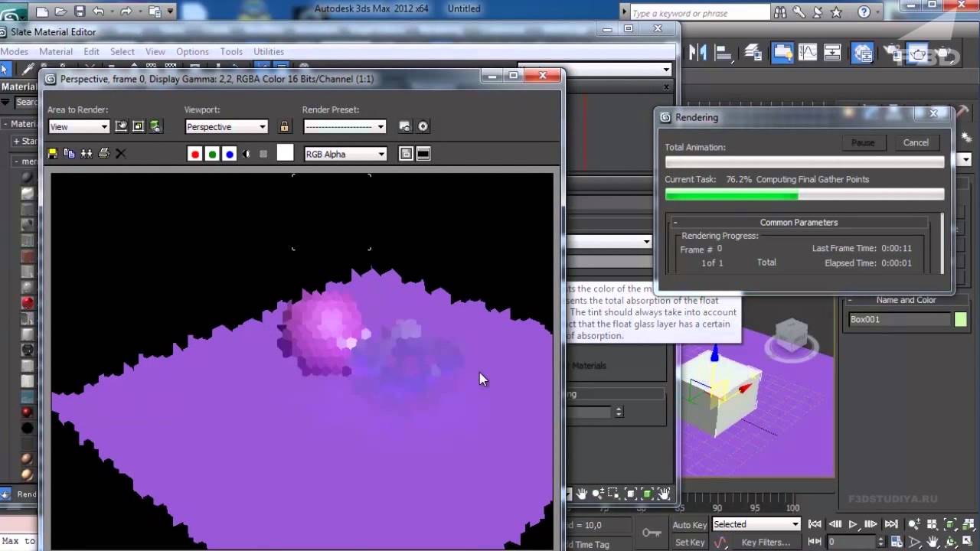
Task: Click the Auto Key button
Action: (689, 524)
